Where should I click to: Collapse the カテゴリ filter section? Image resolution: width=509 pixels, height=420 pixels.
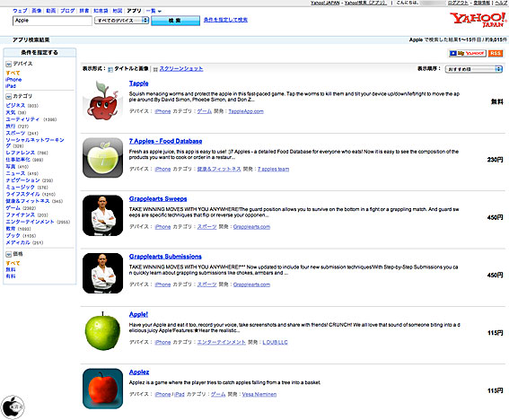tap(9, 96)
